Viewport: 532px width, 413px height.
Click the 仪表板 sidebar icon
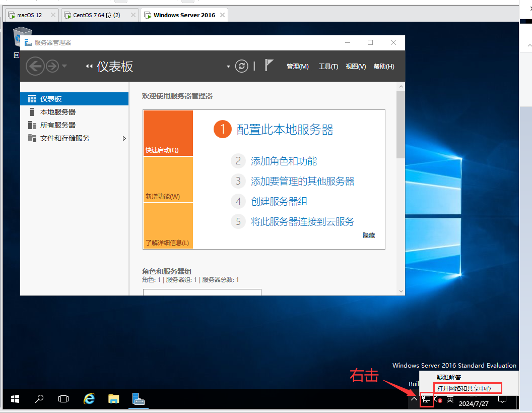click(x=32, y=99)
